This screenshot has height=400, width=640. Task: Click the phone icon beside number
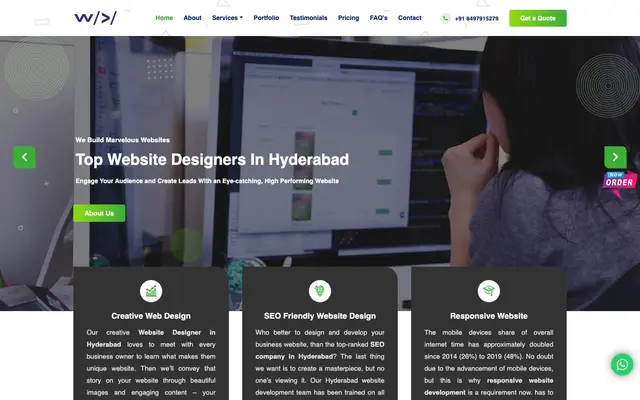tap(445, 18)
